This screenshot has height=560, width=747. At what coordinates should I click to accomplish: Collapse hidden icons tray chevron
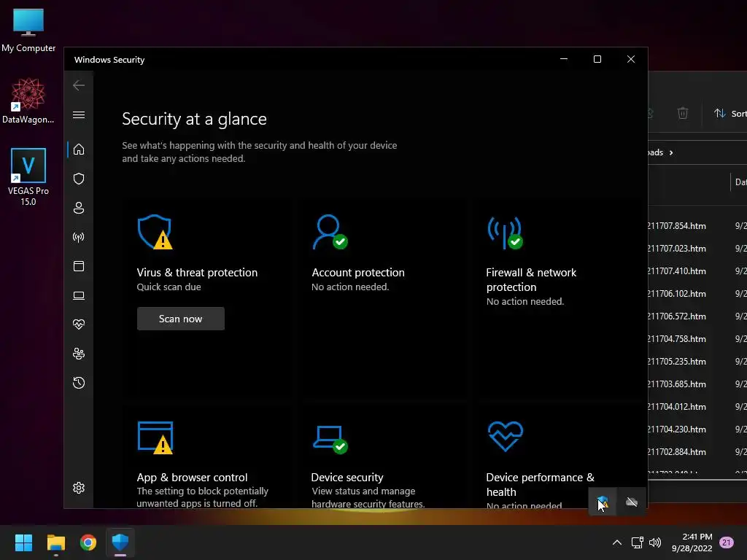[x=616, y=542]
